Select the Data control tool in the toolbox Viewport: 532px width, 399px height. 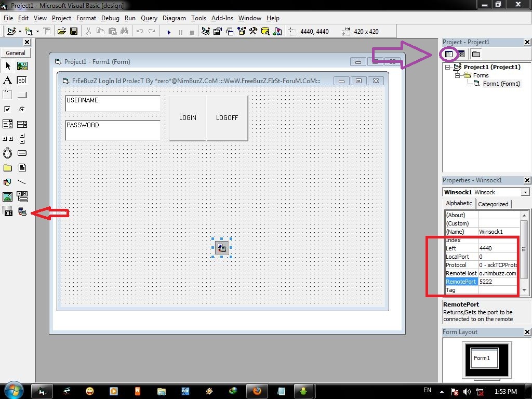tap(22, 197)
